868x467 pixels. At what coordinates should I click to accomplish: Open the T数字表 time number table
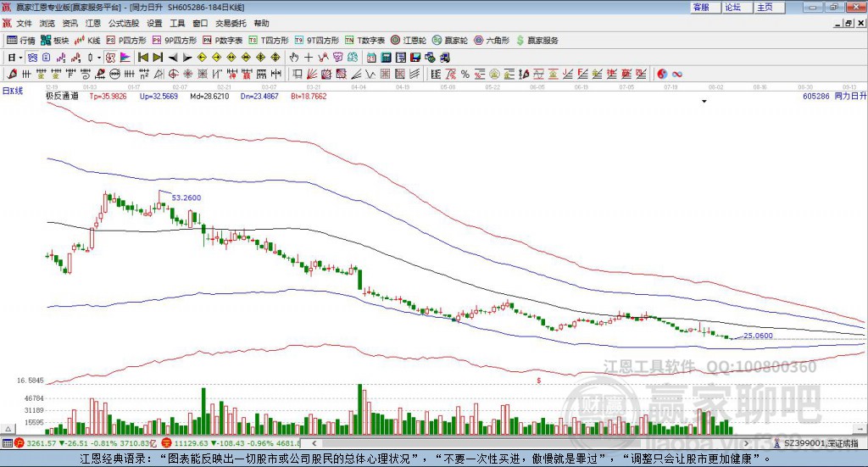coord(364,41)
